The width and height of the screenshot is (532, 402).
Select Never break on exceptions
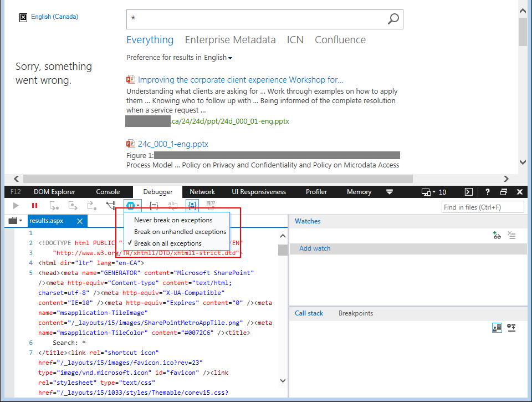[173, 220]
